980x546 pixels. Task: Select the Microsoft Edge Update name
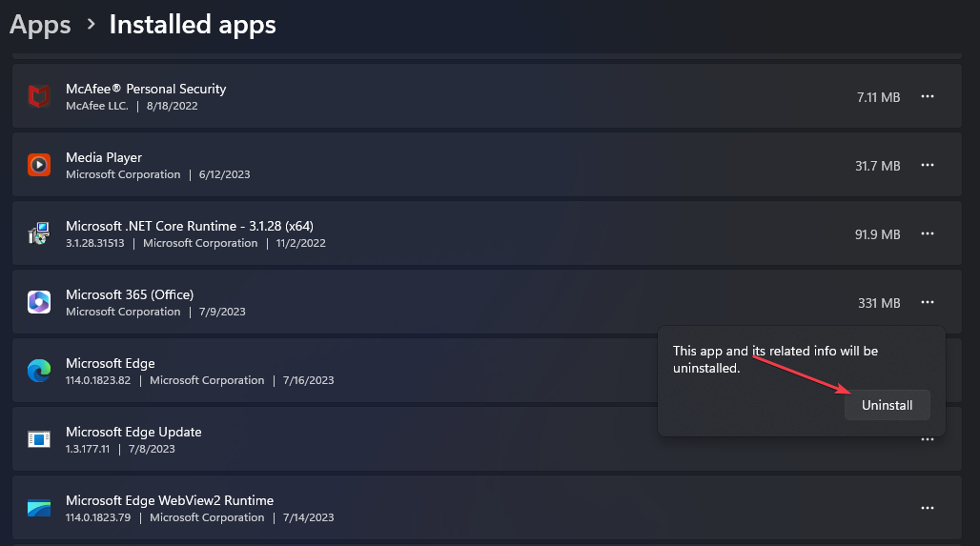click(x=133, y=433)
